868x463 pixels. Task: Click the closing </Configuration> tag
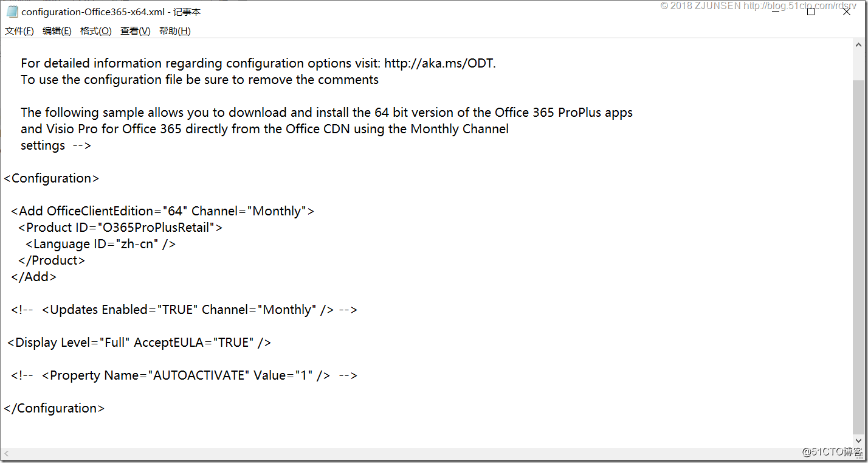point(54,408)
